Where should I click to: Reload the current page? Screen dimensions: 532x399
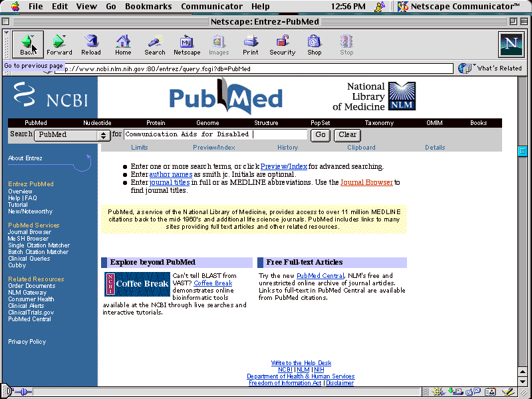91,45
